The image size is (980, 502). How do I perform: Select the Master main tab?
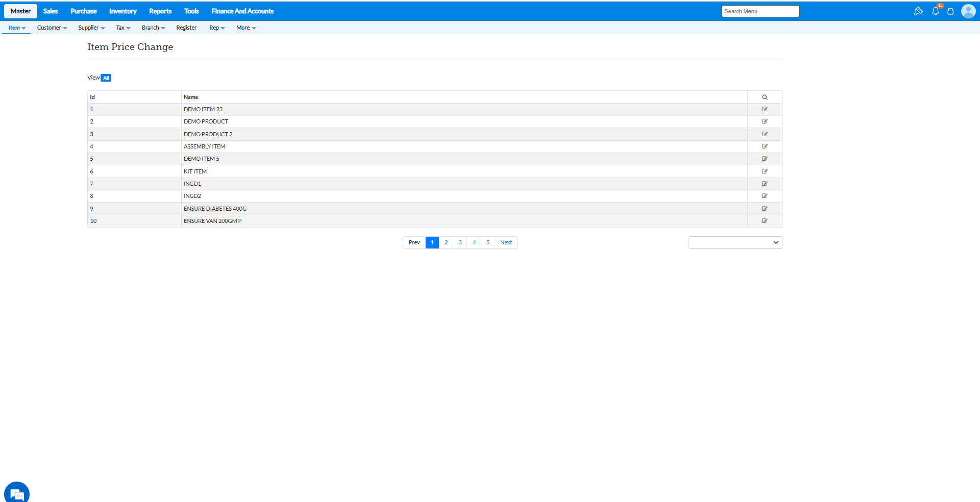pyautogui.click(x=20, y=11)
